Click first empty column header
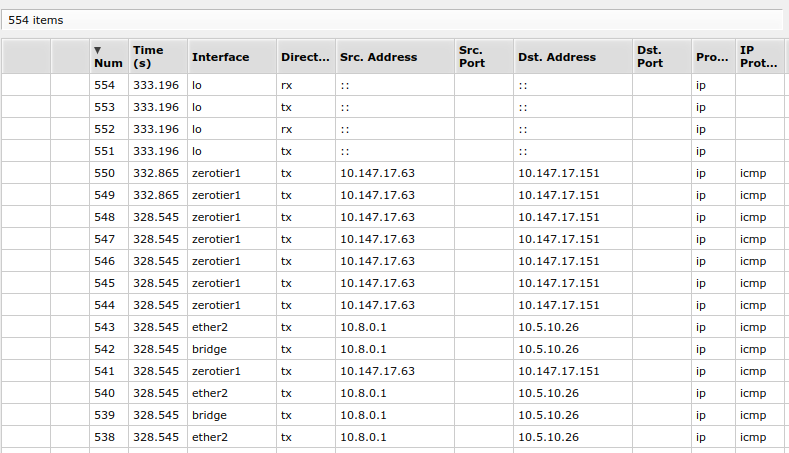 (x=26, y=56)
